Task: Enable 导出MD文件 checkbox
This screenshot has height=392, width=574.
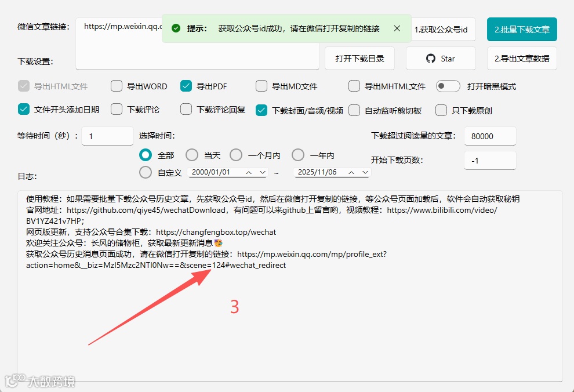Action: [261, 86]
